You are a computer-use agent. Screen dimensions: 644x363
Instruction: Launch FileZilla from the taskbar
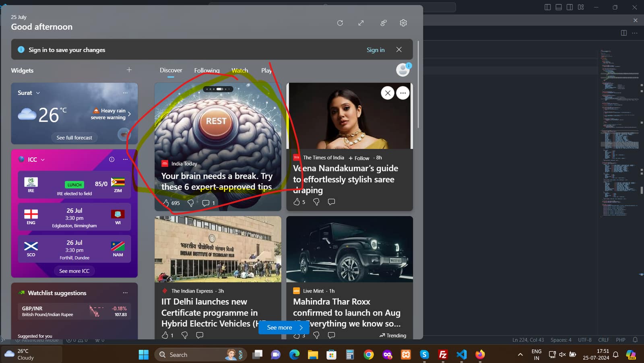coord(443,355)
